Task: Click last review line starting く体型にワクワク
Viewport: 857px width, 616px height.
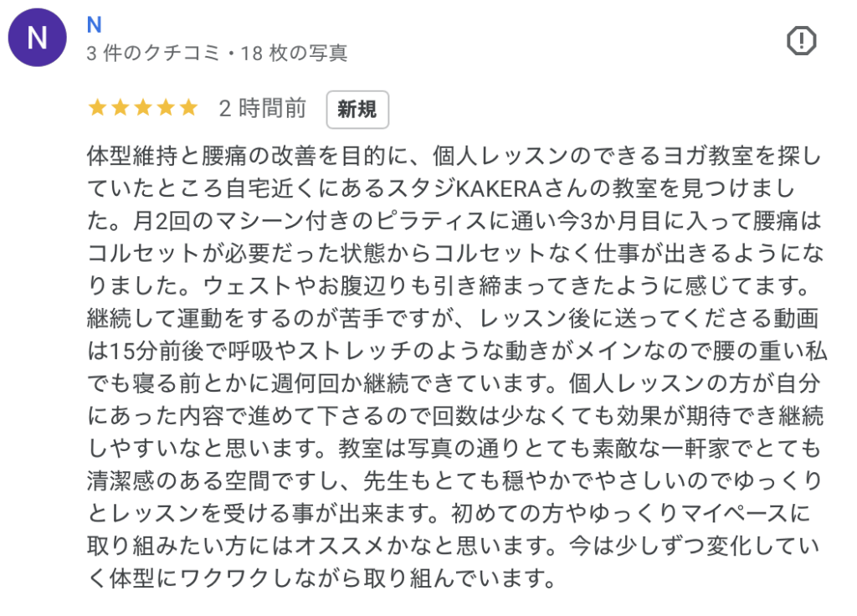Action: (321, 577)
